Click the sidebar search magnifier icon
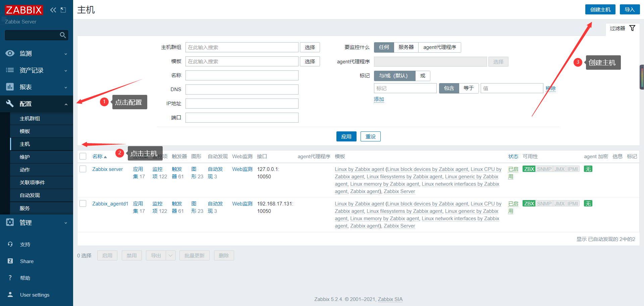The width and height of the screenshot is (644, 306). point(63,35)
